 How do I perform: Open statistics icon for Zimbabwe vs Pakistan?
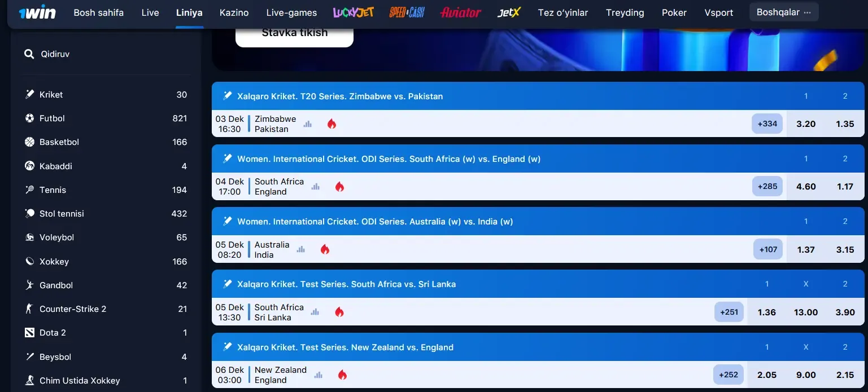click(308, 124)
